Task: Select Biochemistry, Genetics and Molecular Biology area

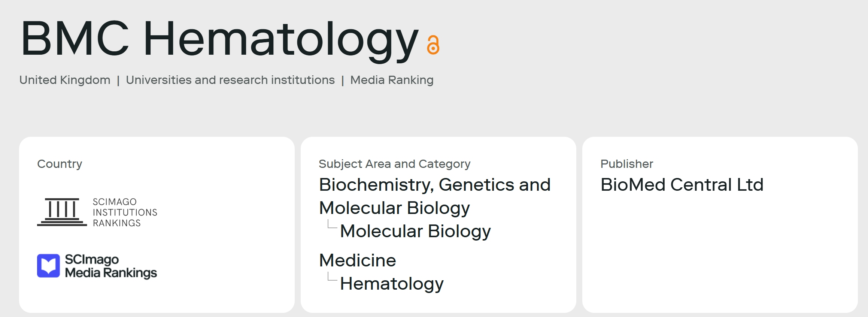Action: coord(434,196)
